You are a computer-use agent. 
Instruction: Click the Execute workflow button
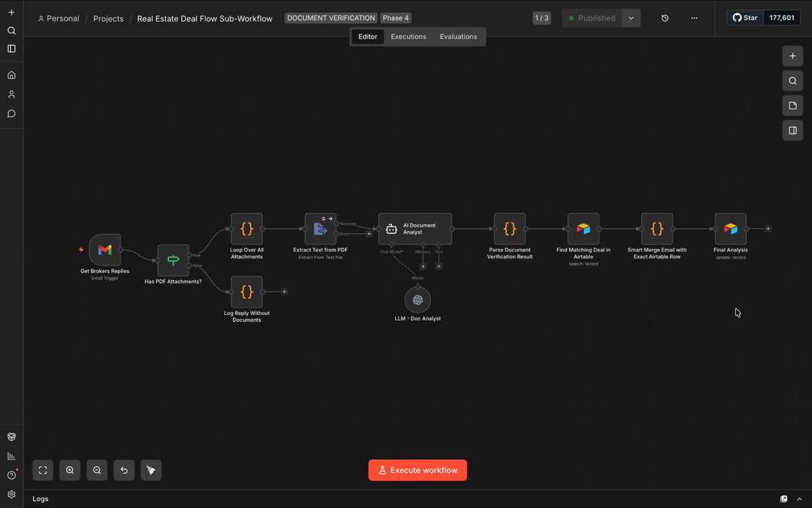click(x=418, y=470)
